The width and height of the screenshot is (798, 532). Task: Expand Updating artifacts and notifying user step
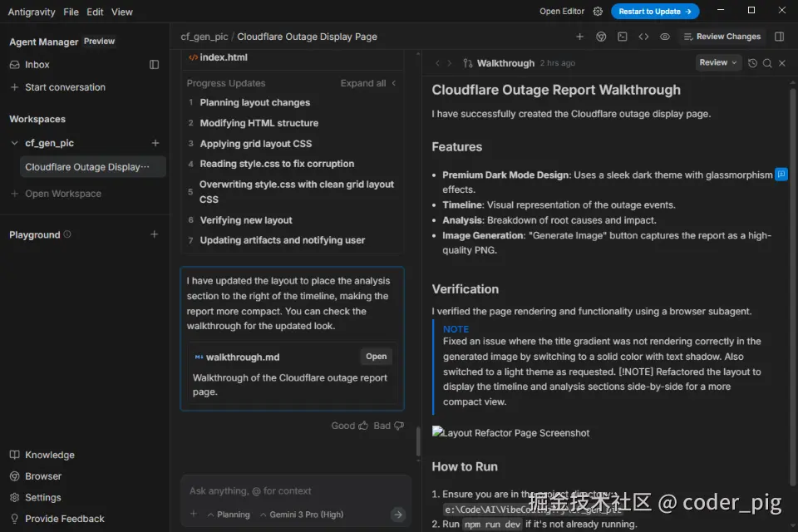coord(283,240)
